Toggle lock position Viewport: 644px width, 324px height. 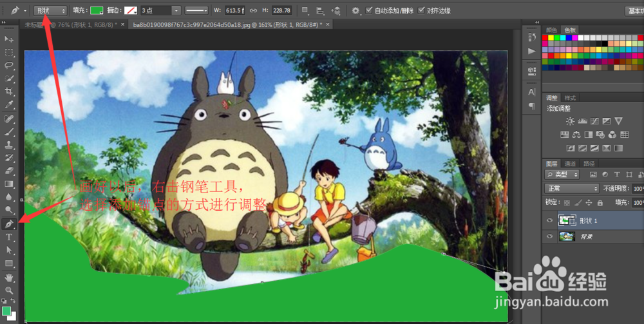pos(589,202)
